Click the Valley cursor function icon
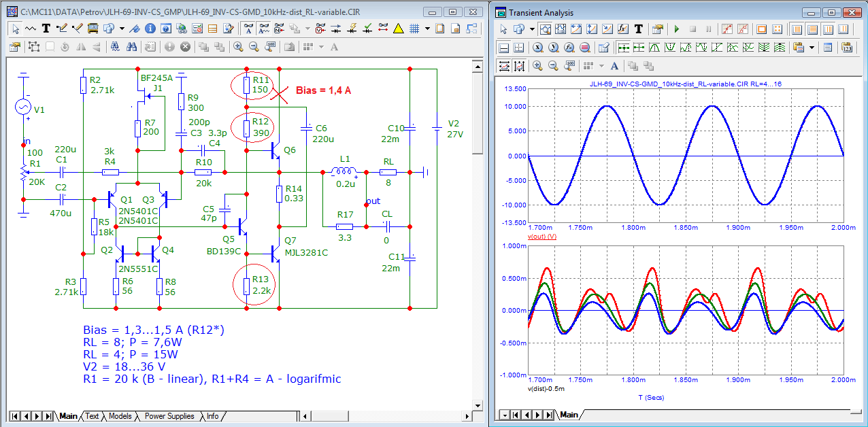 coord(670,48)
